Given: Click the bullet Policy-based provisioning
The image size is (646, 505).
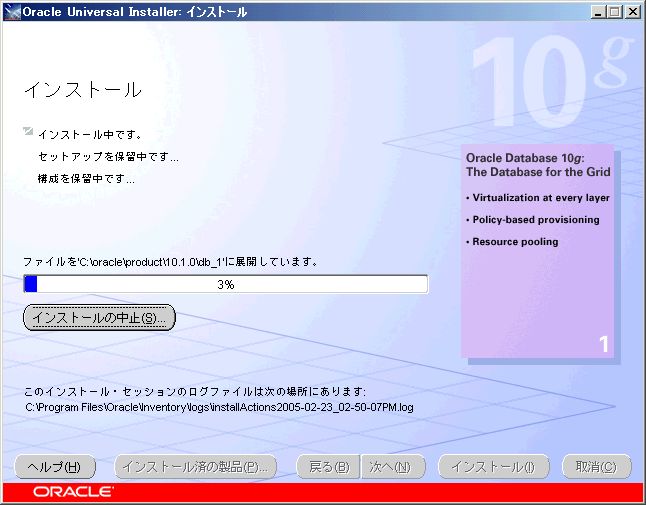Looking at the screenshot, I should (x=533, y=220).
